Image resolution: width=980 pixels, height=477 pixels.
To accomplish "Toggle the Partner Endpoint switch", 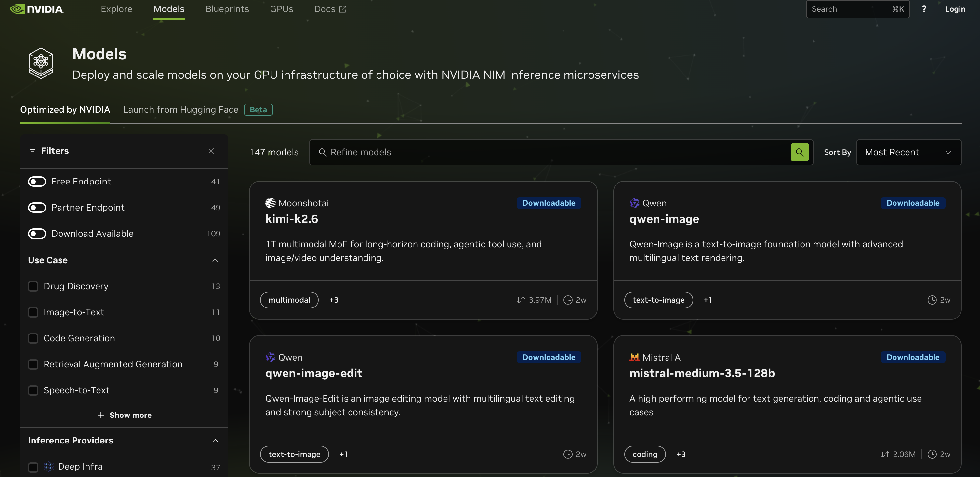I will point(37,208).
